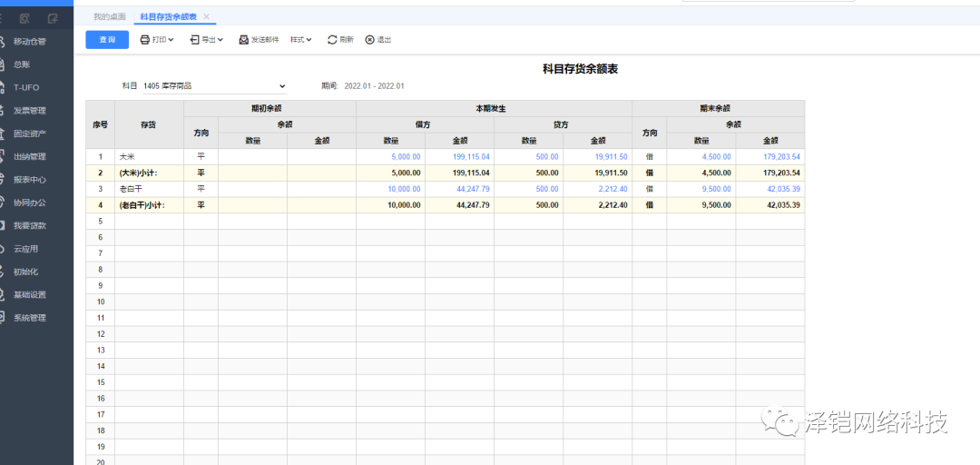The width and height of the screenshot is (980, 465).
Task: Open 总账 in the sidebar
Action: tap(22, 64)
